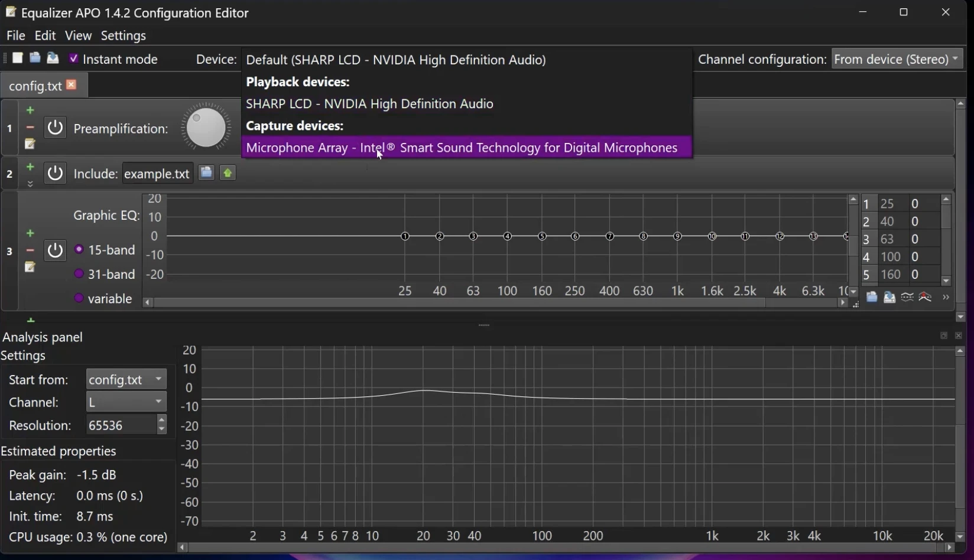This screenshot has width=974, height=560.
Task: Open a configuration file with the toolbar folder icon
Action: [35, 58]
